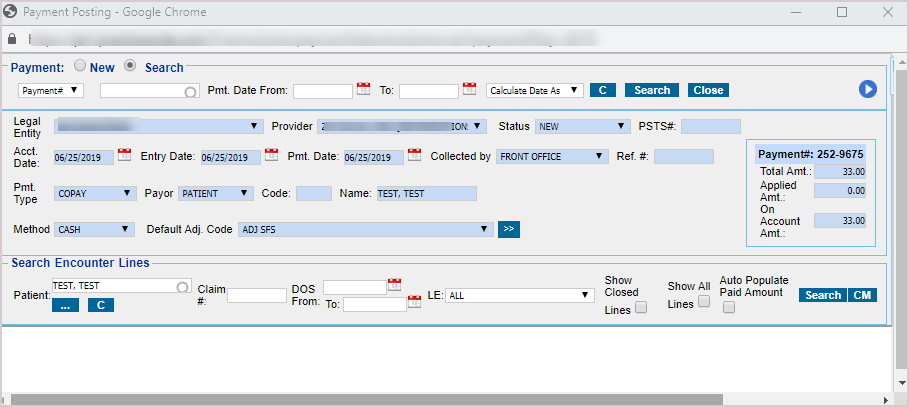Viewport: 909px width, 407px height.
Task: Open the DOS To calendar icon
Action: pyautogui.click(x=414, y=302)
